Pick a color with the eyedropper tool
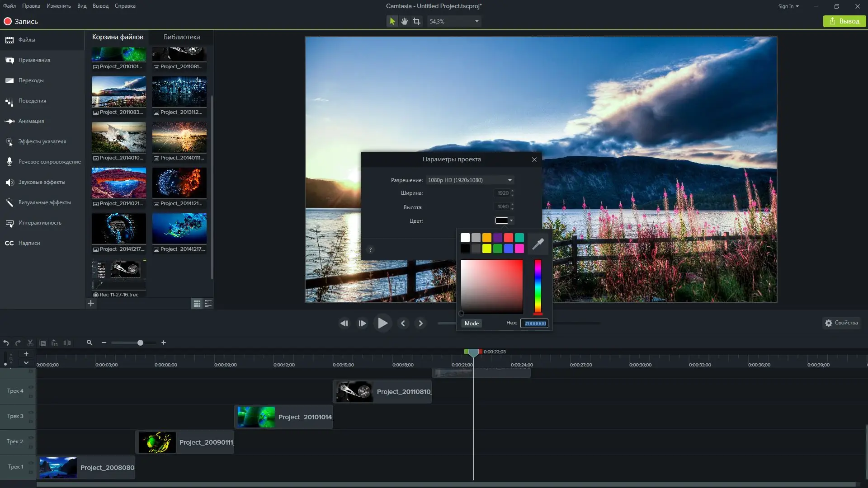This screenshot has width=868, height=488. [x=538, y=243]
